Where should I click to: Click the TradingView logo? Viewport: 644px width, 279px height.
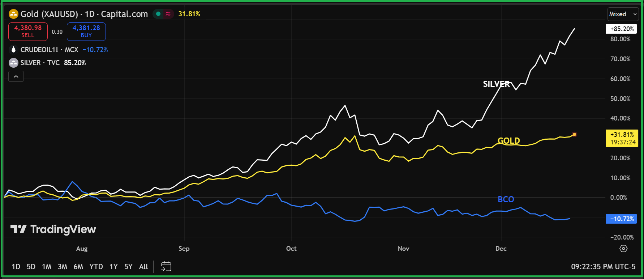click(x=53, y=229)
